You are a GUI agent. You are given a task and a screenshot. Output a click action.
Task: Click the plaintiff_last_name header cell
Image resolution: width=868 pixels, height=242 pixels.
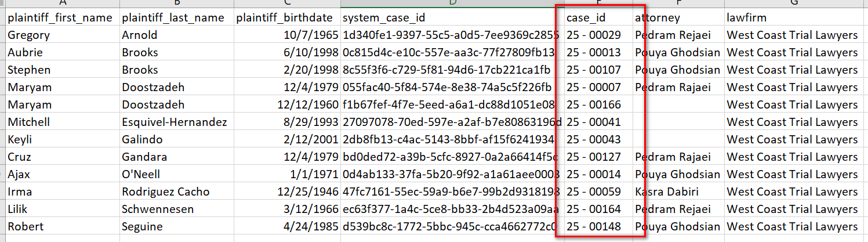(x=173, y=18)
